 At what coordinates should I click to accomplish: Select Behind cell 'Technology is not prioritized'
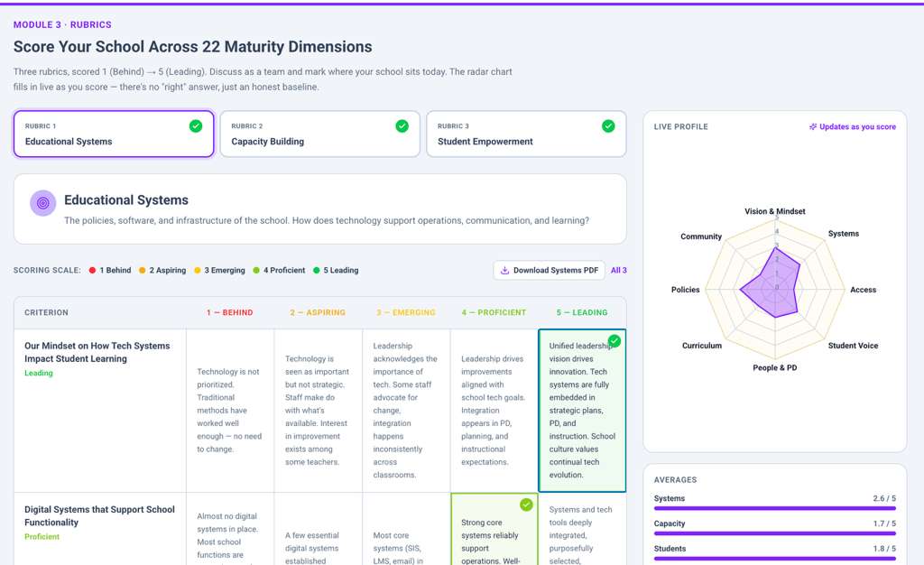(230, 411)
